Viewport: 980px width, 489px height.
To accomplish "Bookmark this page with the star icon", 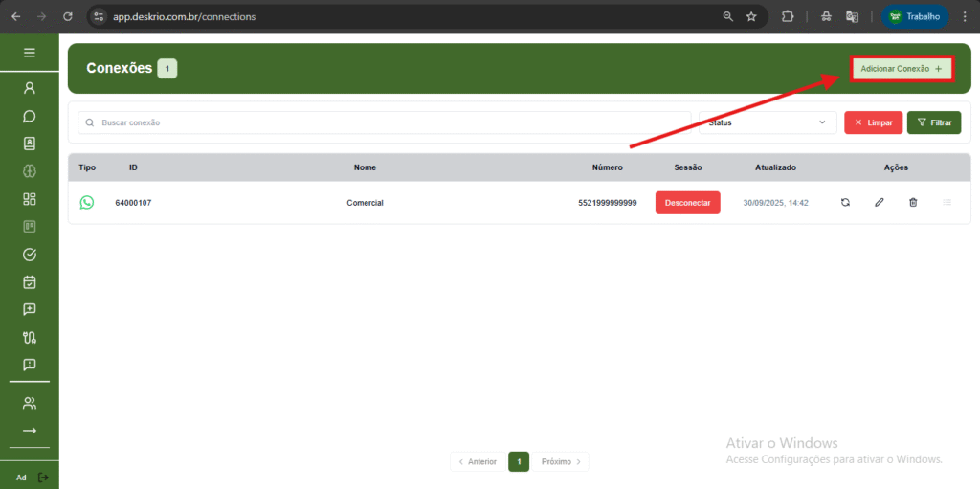I will (x=751, y=16).
